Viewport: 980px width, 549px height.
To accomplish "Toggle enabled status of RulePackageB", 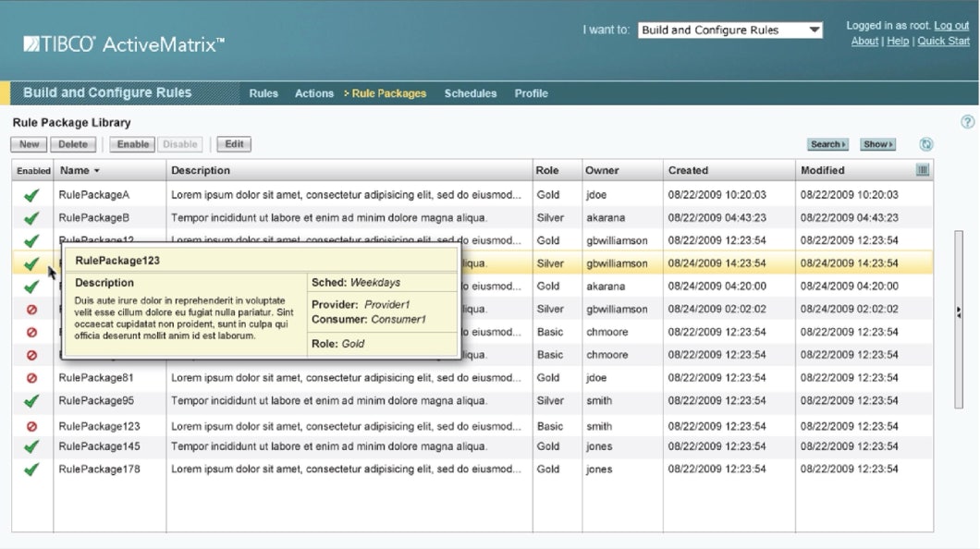I will point(31,218).
